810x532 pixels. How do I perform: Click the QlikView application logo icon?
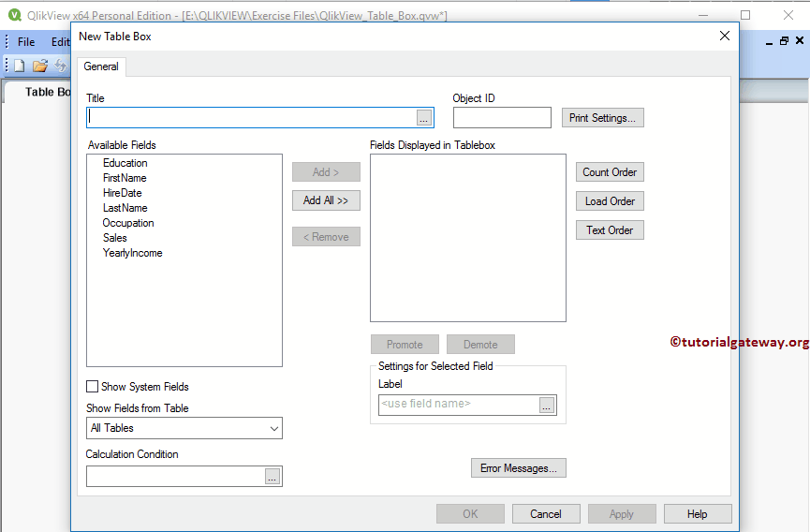click(x=15, y=15)
